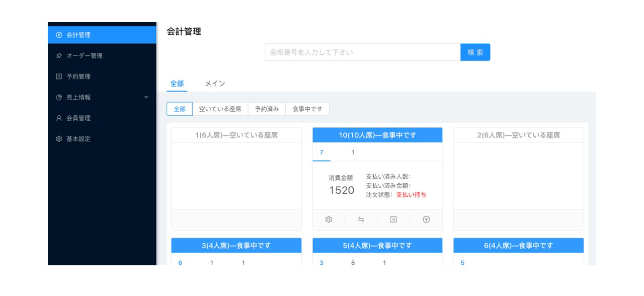Screen dimensions: 644x296
Task: Select the 空いている座席 filter option
Action: pyautogui.click(x=220, y=109)
